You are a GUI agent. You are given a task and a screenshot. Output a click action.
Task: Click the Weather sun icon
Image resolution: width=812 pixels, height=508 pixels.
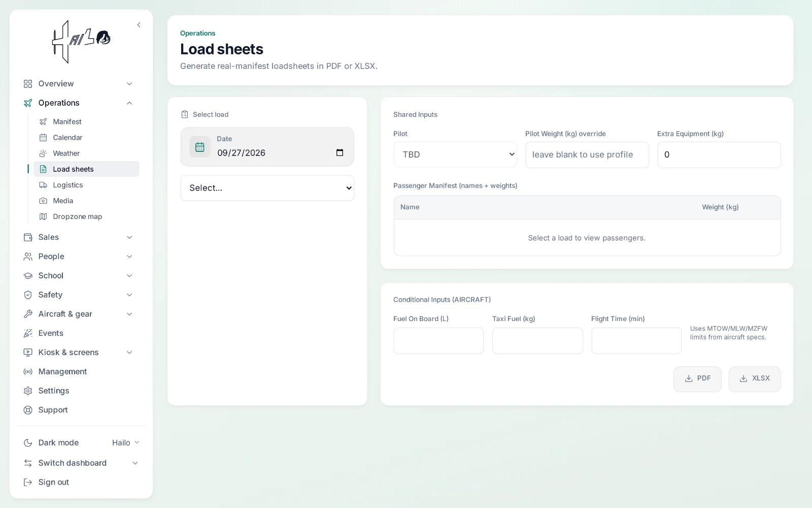click(43, 153)
